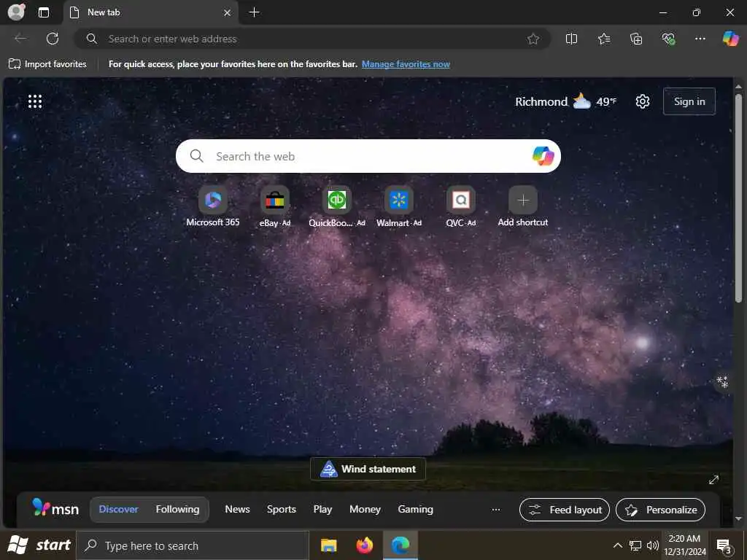Open Manage favorites now link
Viewport: 747px width, 560px height.
point(406,64)
